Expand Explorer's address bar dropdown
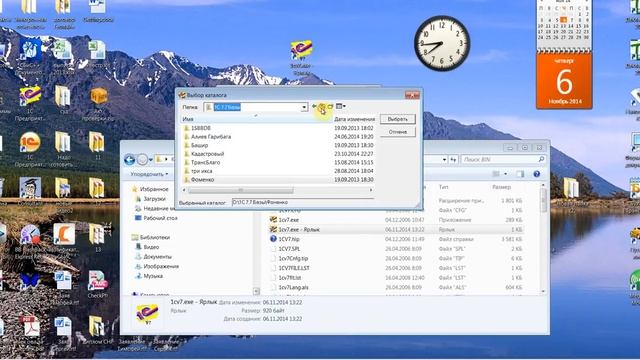 pos(444,160)
